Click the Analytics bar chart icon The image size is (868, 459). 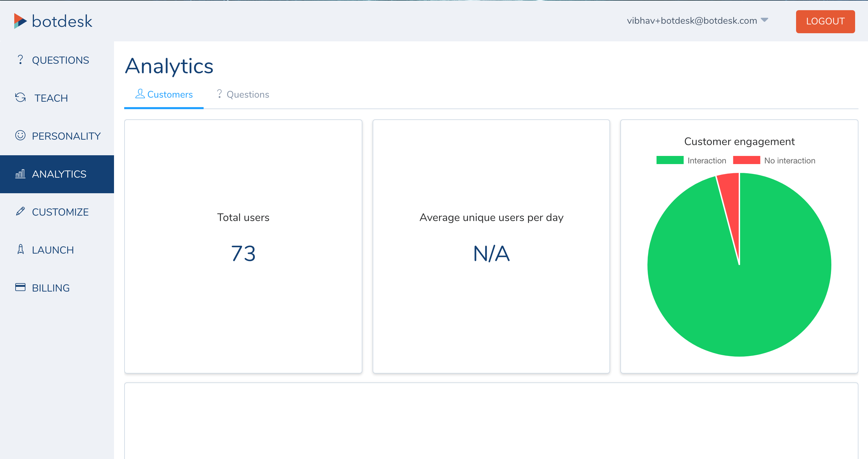point(20,174)
